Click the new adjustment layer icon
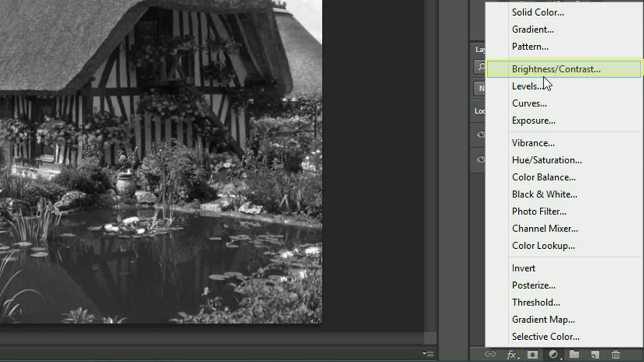The width and height of the screenshot is (644, 362). (x=553, y=354)
